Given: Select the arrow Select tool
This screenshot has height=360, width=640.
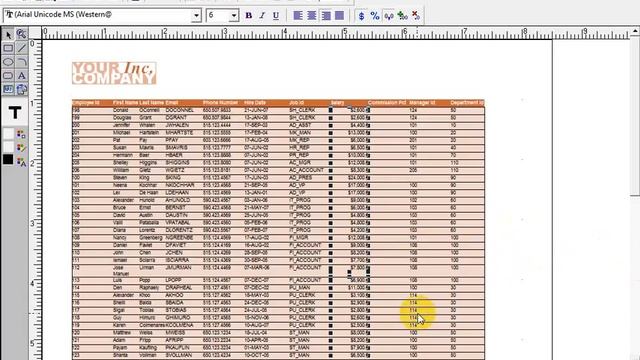Looking at the screenshot, I should [8, 35].
